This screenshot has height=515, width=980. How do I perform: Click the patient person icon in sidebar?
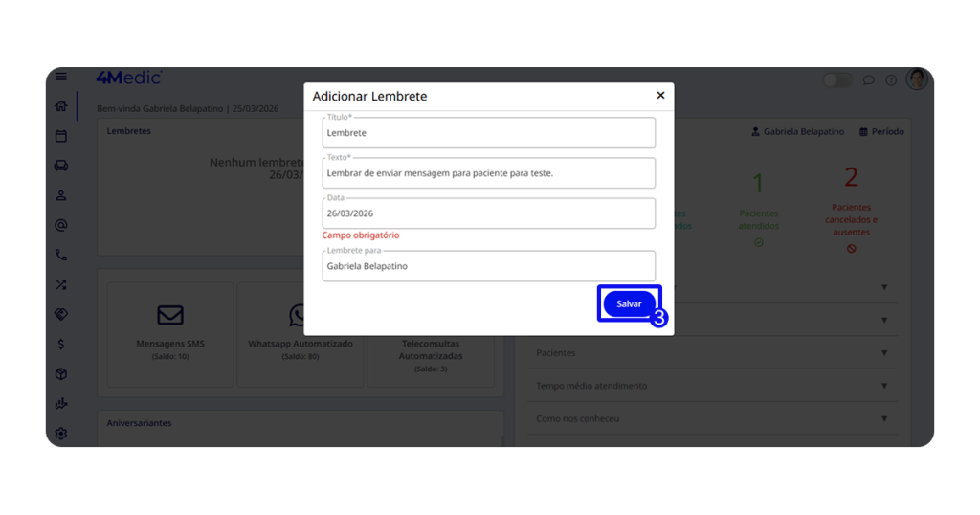click(61, 195)
